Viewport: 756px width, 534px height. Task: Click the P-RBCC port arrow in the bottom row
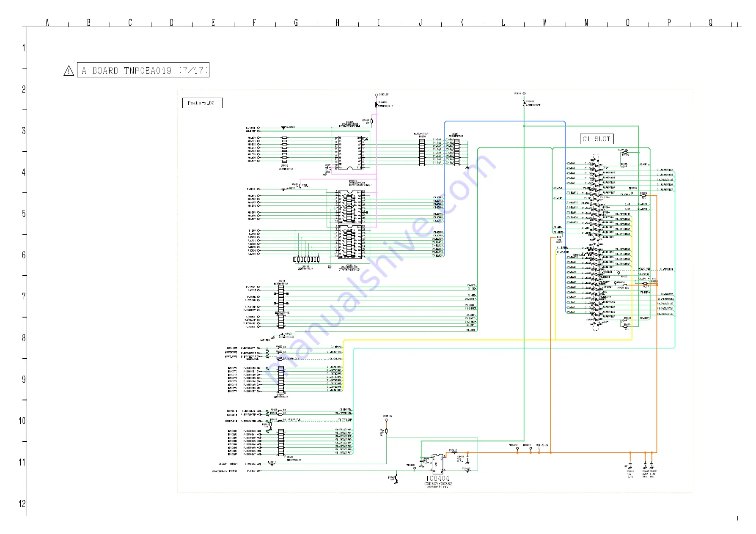(258, 471)
